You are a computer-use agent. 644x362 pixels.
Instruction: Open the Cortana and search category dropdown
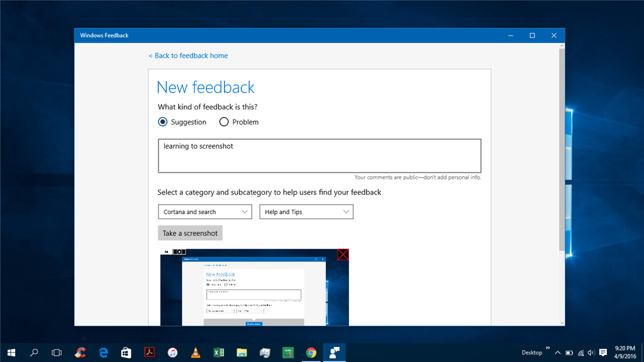pyautogui.click(x=205, y=212)
